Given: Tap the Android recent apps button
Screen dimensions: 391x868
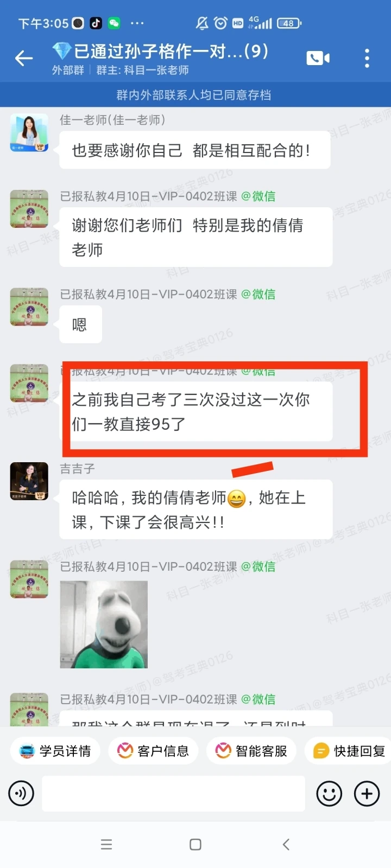Looking at the screenshot, I should point(106,844).
